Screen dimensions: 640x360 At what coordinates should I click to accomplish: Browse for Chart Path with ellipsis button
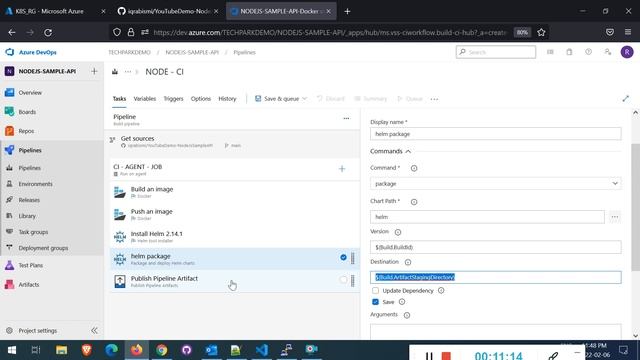615,217
